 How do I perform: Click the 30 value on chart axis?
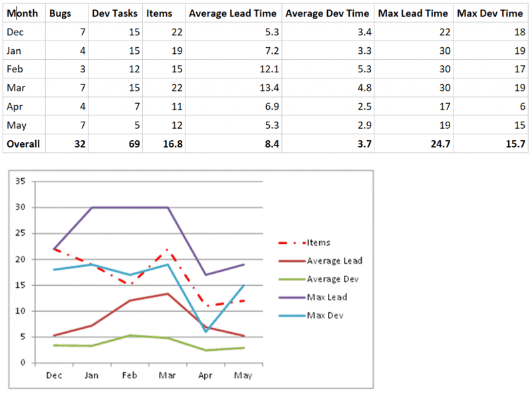(21, 207)
